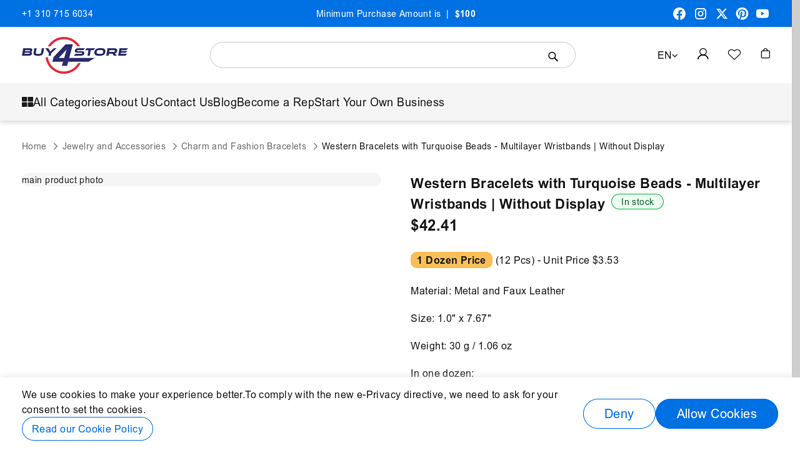
Task: Open the shopping bag cart
Action: click(765, 54)
